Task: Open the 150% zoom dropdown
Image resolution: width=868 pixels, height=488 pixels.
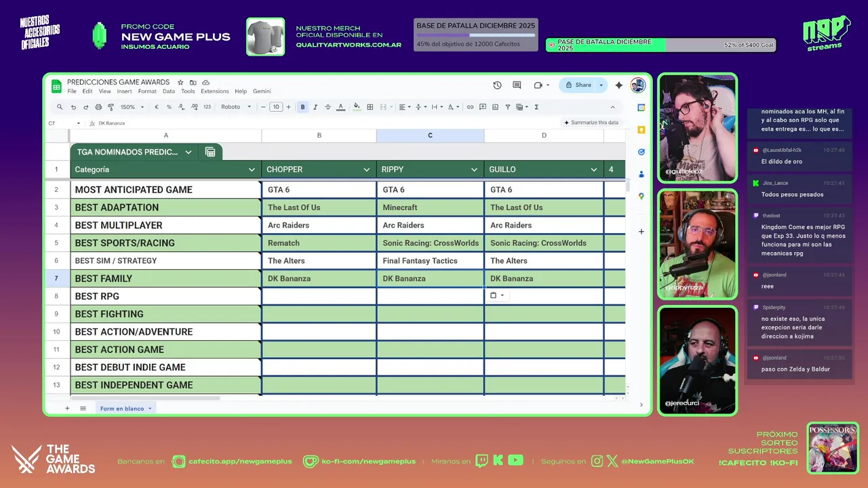Action: point(132,107)
